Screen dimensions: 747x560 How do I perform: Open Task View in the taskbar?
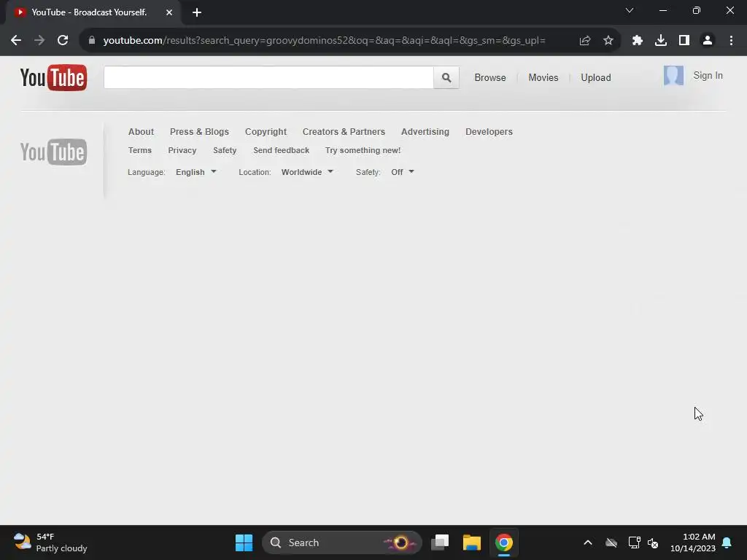(x=440, y=542)
